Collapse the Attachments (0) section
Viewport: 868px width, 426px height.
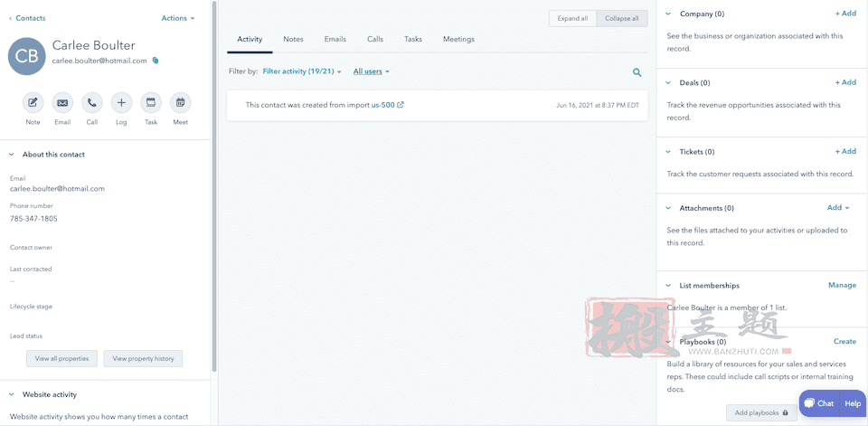(x=668, y=208)
